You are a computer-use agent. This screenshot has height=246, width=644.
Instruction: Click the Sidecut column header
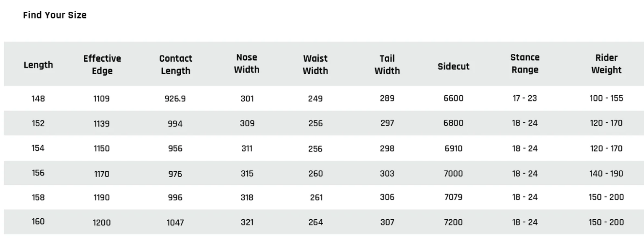pyautogui.click(x=454, y=66)
